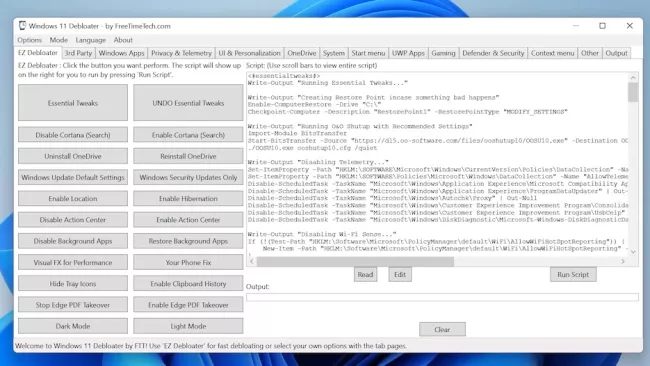Click the Run Script button
Viewport: 650px width, 366px height.
coord(573,274)
